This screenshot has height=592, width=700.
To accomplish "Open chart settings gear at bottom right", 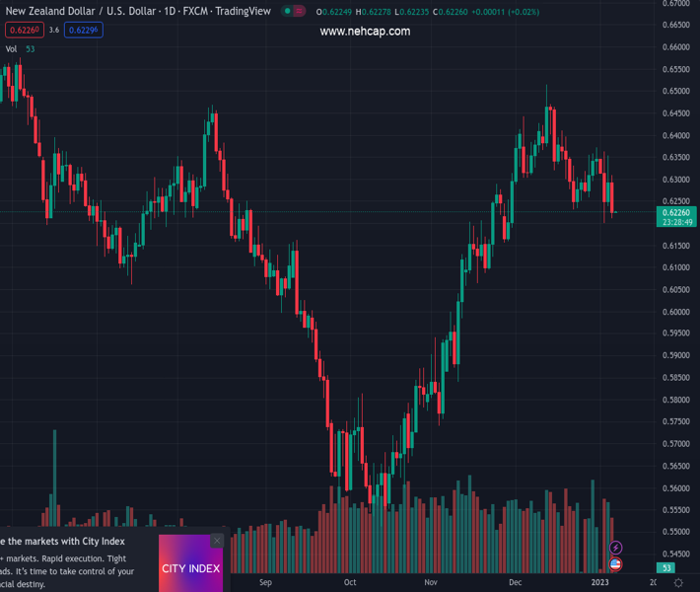I will coord(678,583).
